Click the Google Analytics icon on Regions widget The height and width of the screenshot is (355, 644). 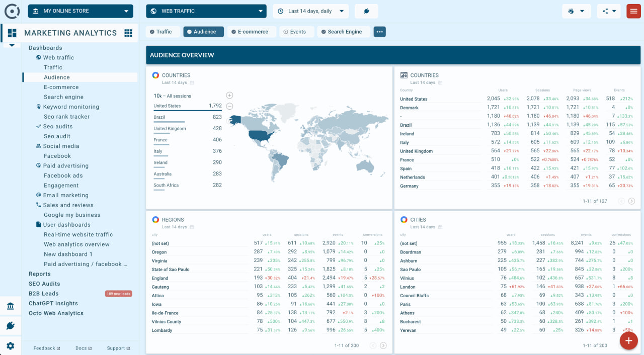156,220
